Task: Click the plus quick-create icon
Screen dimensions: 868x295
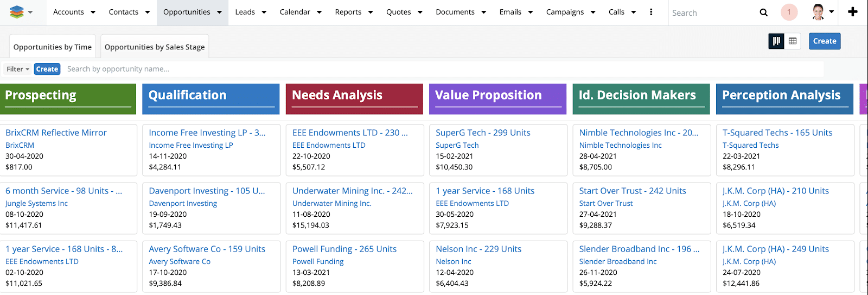Action: click(x=853, y=12)
